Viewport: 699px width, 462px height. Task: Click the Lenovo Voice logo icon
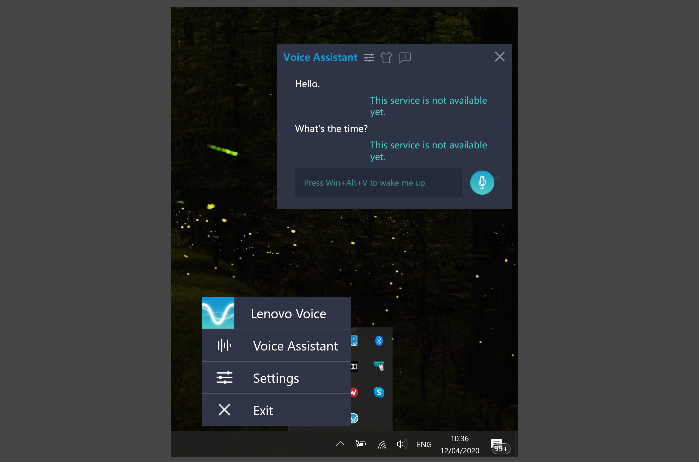coord(218,313)
